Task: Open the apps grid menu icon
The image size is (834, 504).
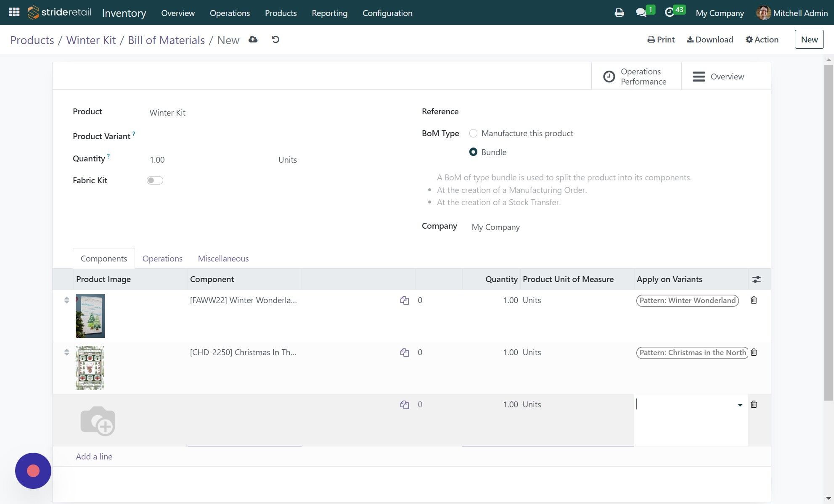Action: click(x=14, y=12)
